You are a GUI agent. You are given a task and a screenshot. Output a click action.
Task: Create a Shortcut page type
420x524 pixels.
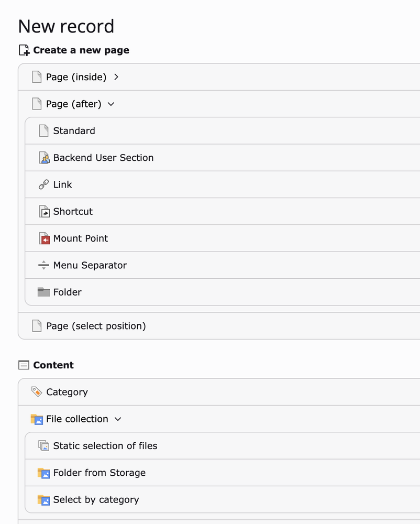click(x=73, y=212)
